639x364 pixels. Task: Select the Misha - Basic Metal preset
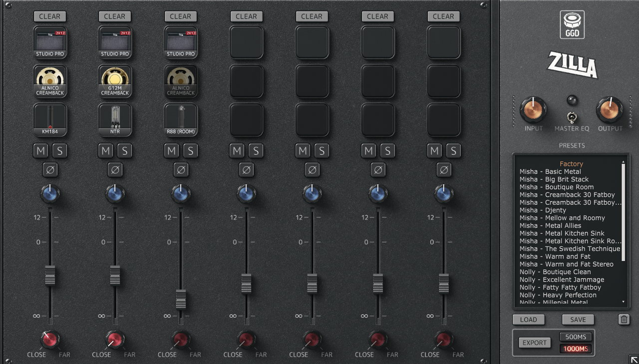(x=550, y=172)
